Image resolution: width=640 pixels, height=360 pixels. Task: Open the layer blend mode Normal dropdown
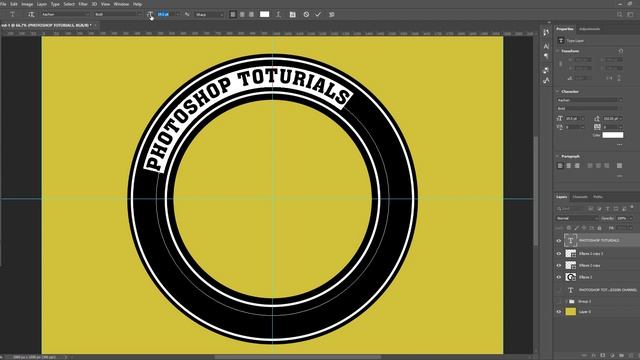576,218
